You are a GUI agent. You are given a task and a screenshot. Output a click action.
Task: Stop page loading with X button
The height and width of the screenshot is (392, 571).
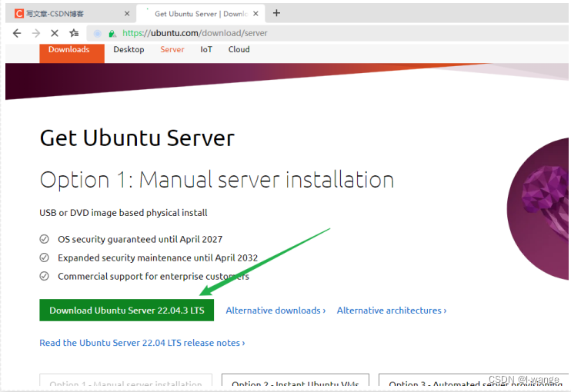(55, 34)
